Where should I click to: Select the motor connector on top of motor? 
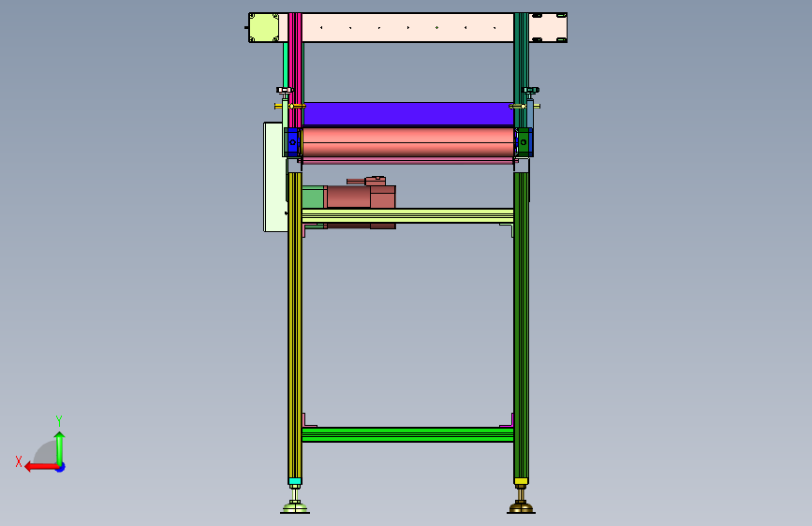tap(375, 181)
